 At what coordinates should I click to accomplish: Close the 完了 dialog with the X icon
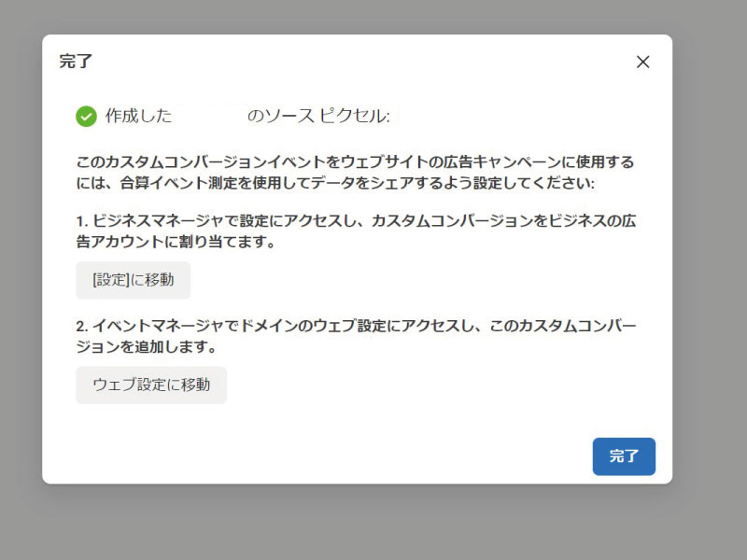[x=642, y=62]
